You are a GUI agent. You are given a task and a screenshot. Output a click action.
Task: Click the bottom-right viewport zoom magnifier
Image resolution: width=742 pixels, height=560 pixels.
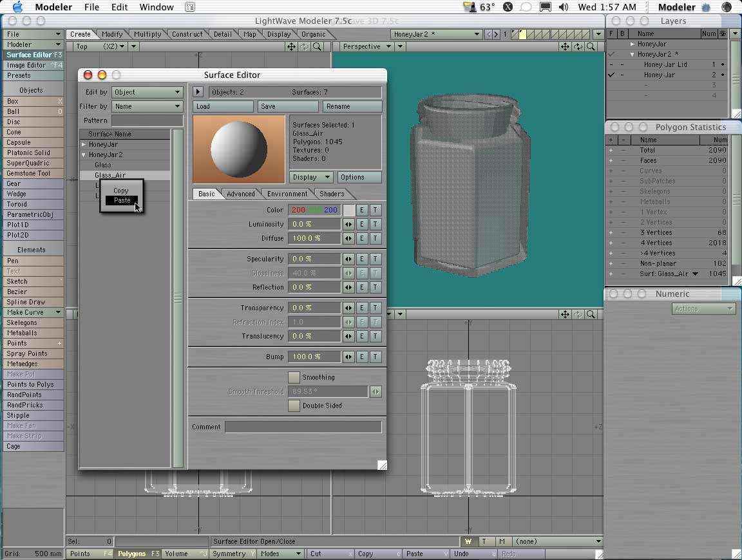pyautogui.click(x=591, y=314)
